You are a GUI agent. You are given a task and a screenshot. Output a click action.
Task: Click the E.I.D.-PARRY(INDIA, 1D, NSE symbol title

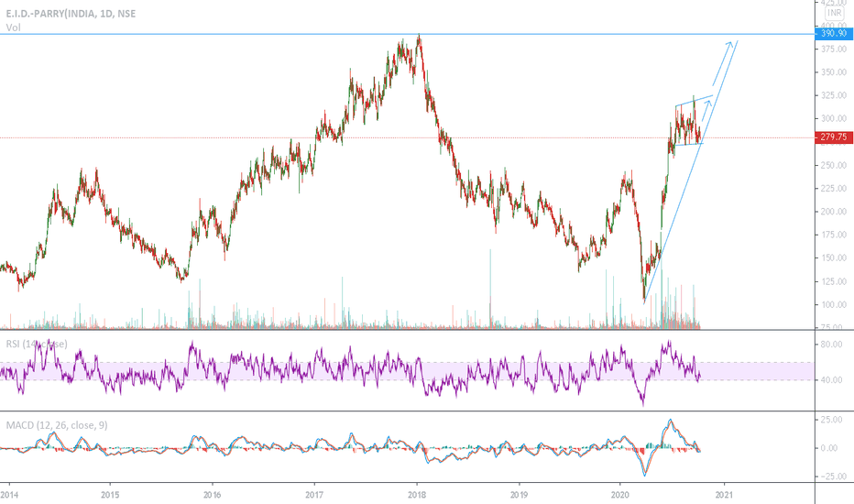(71, 14)
